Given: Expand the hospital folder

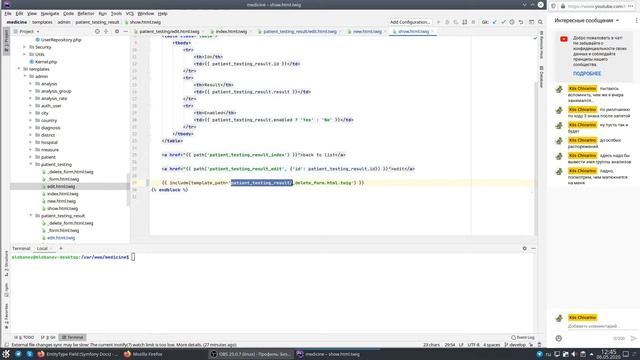Looking at the screenshot, I should coord(31,142).
